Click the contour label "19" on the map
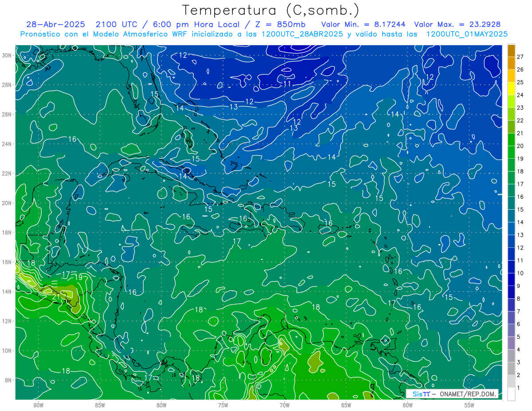This screenshot has height=411, width=532. click(x=78, y=277)
